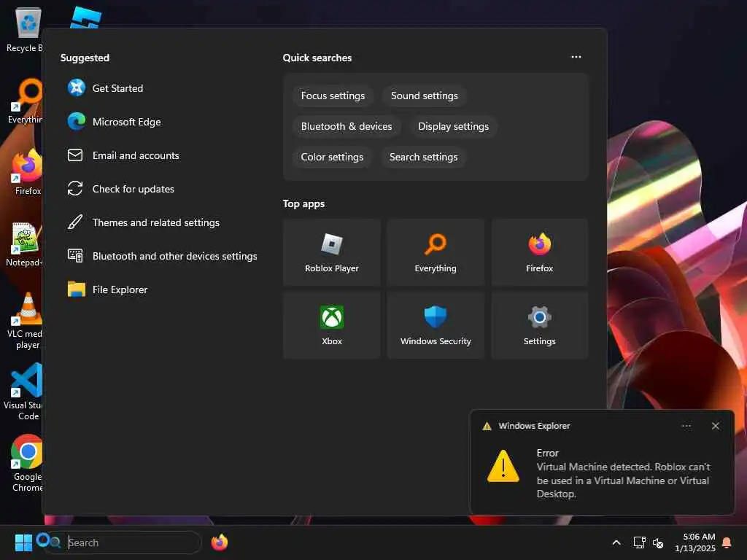
Task: Open the notification bell icon
Action: (x=727, y=542)
